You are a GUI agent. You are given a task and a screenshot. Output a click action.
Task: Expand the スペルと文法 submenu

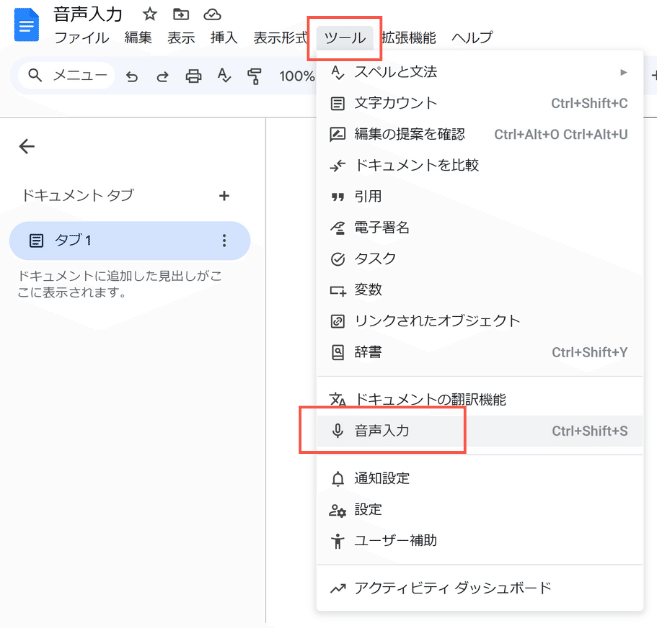[479, 72]
